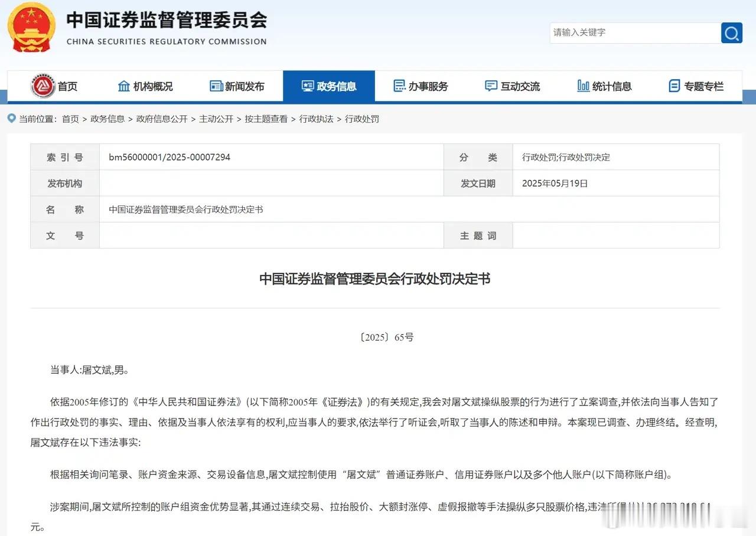Image resolution: width=756 pixels, height=536 pixels.
Task: Click the bold article heading 中国证券监督管理委员会行政处罚决定书
Action: (x=375, y=279)
